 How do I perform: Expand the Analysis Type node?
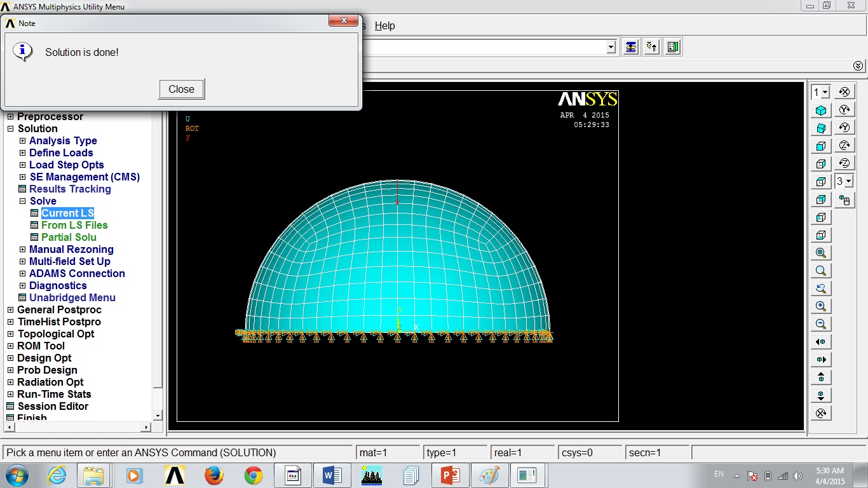point(23,140)
